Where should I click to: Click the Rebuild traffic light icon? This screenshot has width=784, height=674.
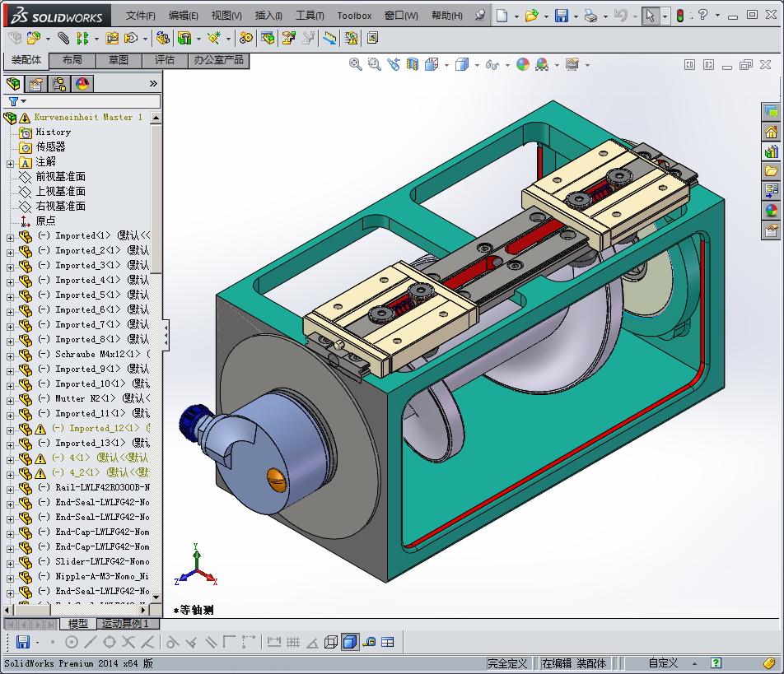680,16
